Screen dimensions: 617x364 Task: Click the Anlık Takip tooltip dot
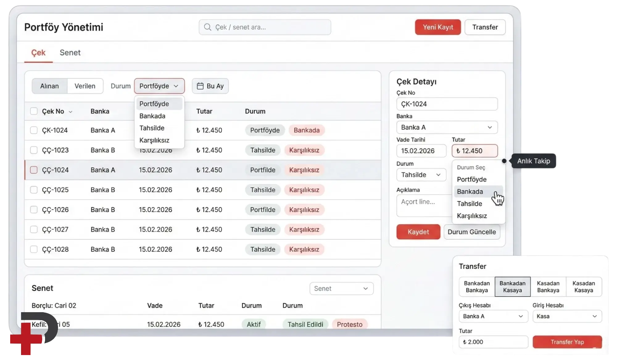[x=504, y=161]
